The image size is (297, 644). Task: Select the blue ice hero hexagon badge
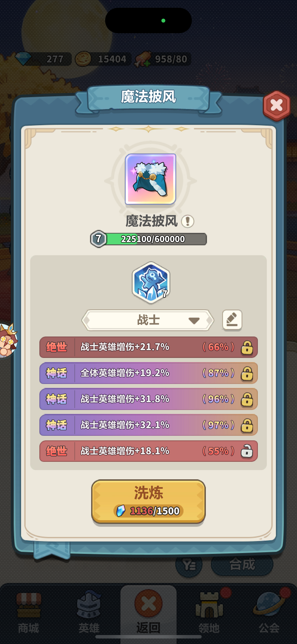(x=151, y=282)
